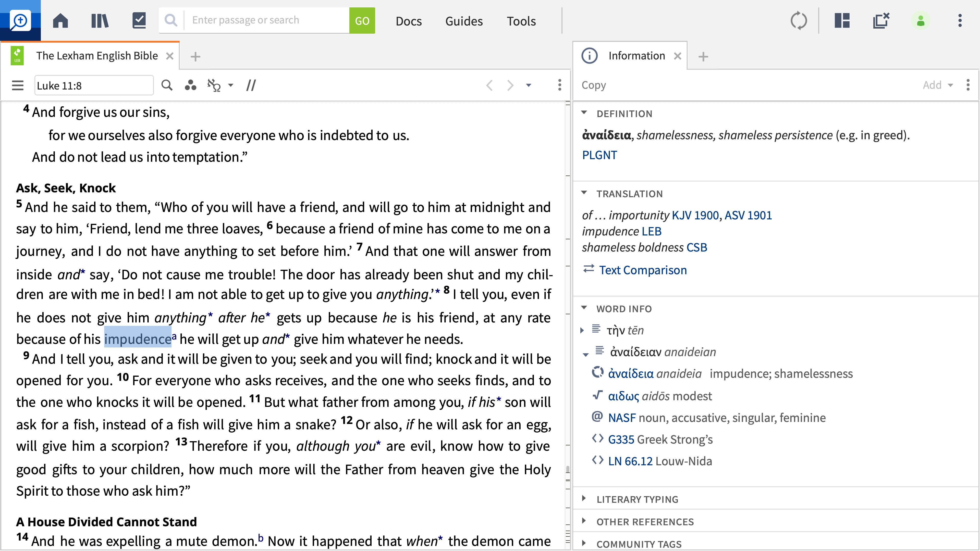Viewport: 980px width, 551px height.
Task: Collapse the DEFINITION section
Action: (584, 113)
